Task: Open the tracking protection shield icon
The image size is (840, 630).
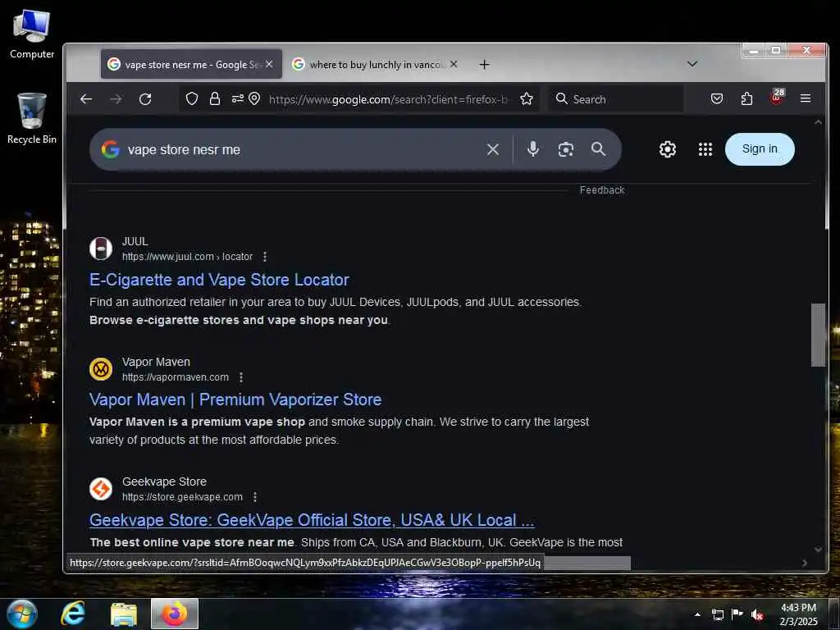Action: coord(192,99)
